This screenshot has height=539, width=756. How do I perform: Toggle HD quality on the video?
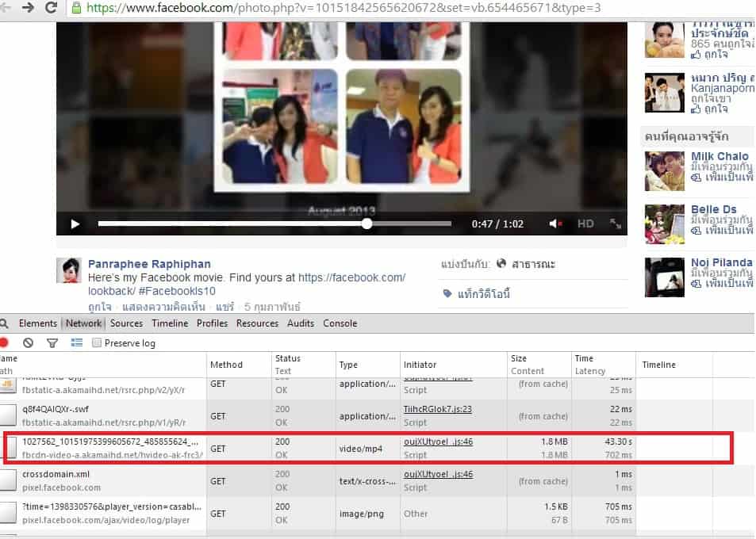585,224
